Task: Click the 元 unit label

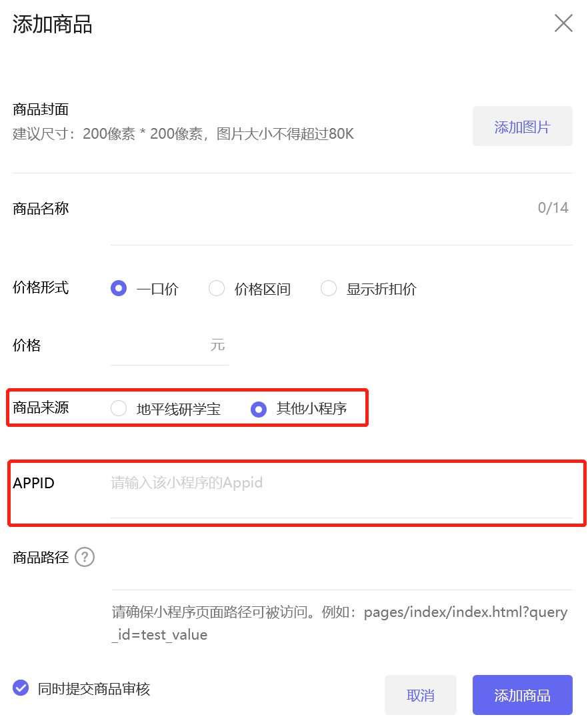Action: 217,344
